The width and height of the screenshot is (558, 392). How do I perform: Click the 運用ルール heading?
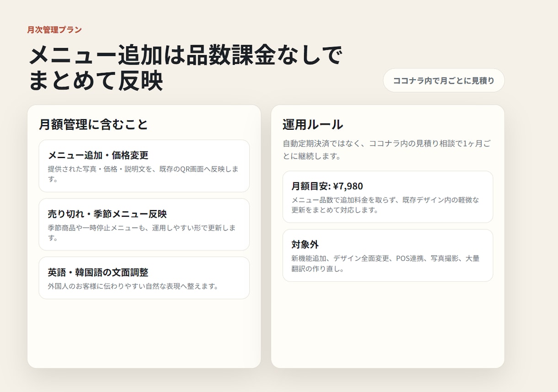pos(313,124)
